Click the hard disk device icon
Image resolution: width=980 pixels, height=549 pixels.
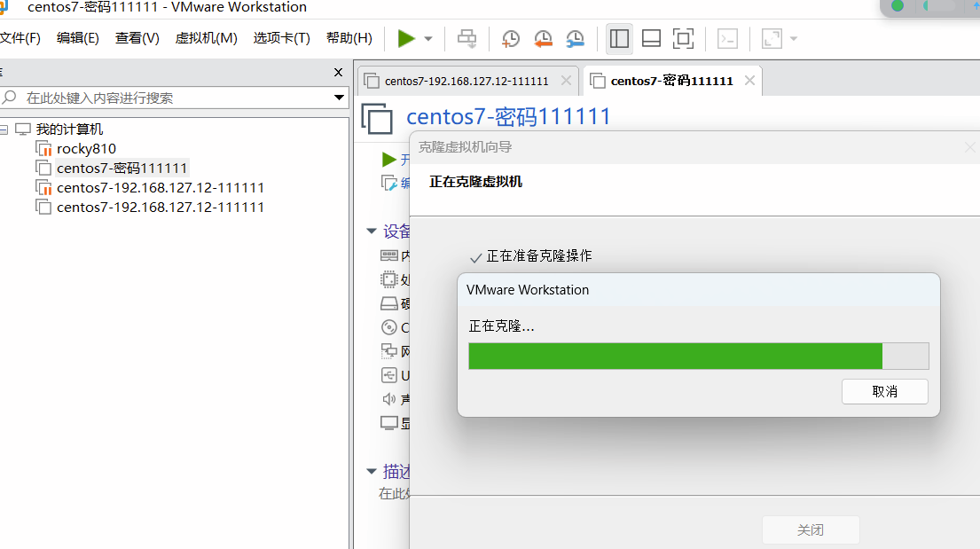(x=388, y=304)
